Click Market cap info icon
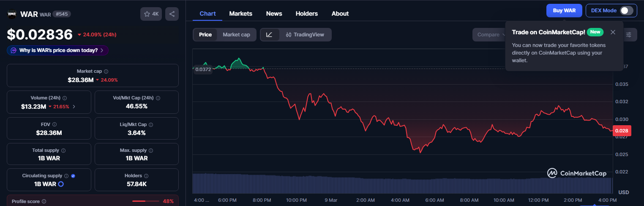 click(106, 71)
